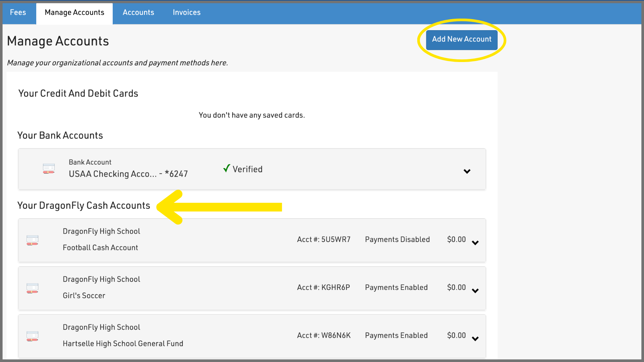Expand the Girl's Soccer account chevron
This screenshot has width=644, height=362.
coord(475,291)
